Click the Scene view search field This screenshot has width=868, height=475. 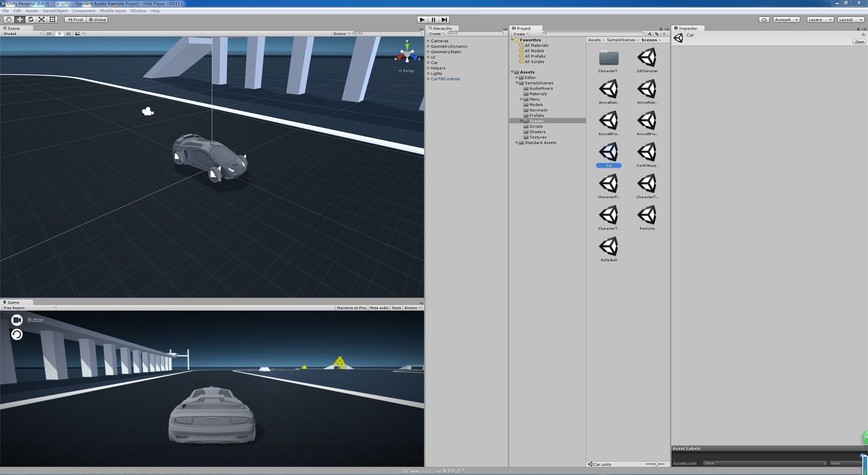click(387, 34)
